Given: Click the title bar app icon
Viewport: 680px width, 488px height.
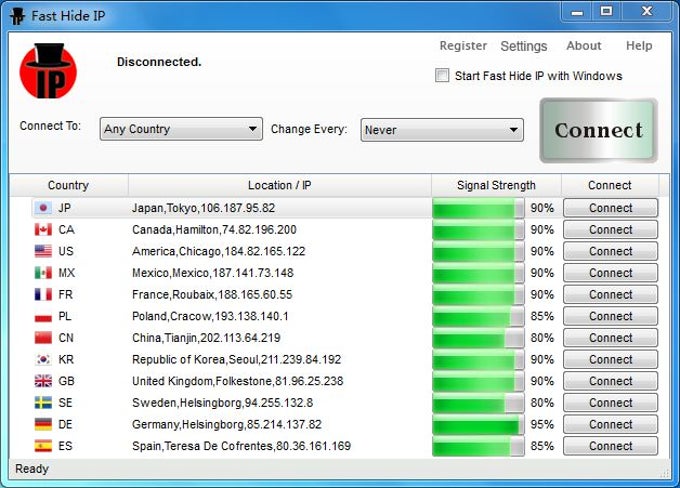Looking at the screenshot, I should [x=17, y=16].
